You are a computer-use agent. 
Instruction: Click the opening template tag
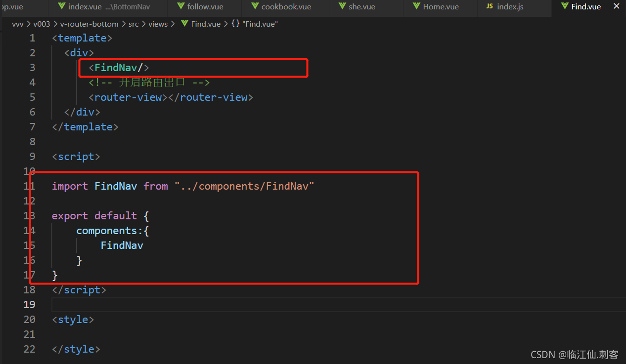point(82,38)
